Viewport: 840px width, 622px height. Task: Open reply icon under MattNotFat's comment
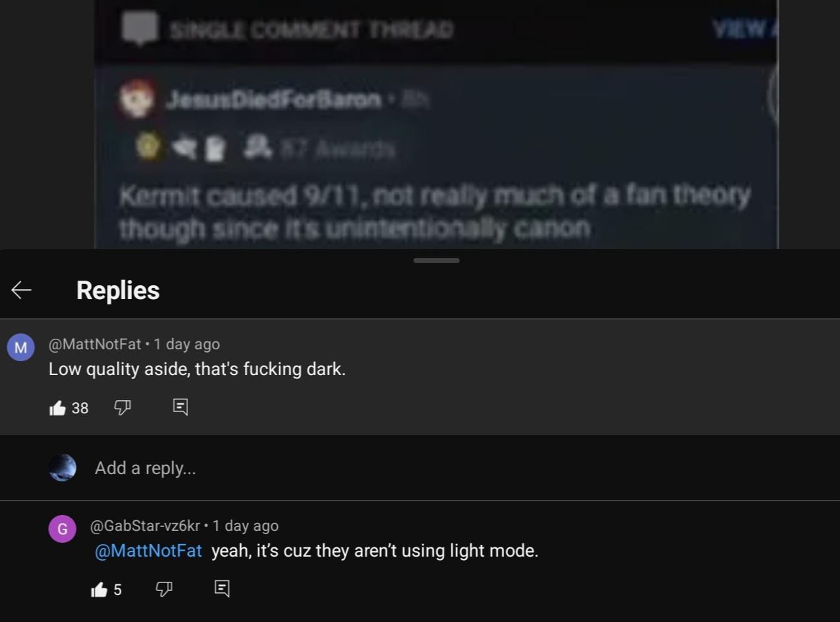point(180,407)
